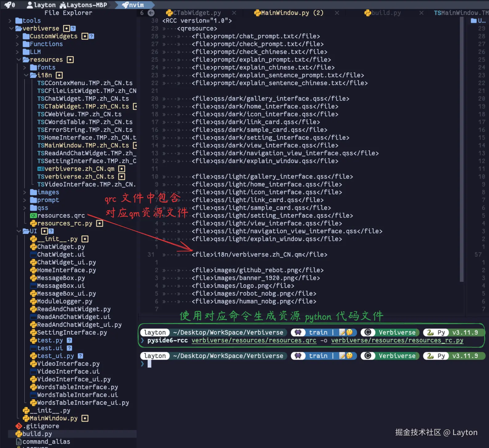Expand the CustomWidgets folder chevron
The width and height of the screenshot is (489, 448).
[x=18, y=36]
